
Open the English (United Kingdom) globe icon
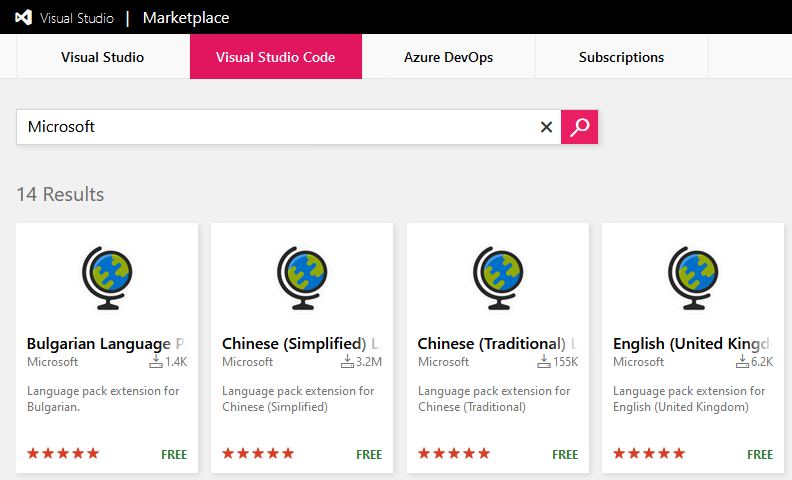tap(693, 277)
